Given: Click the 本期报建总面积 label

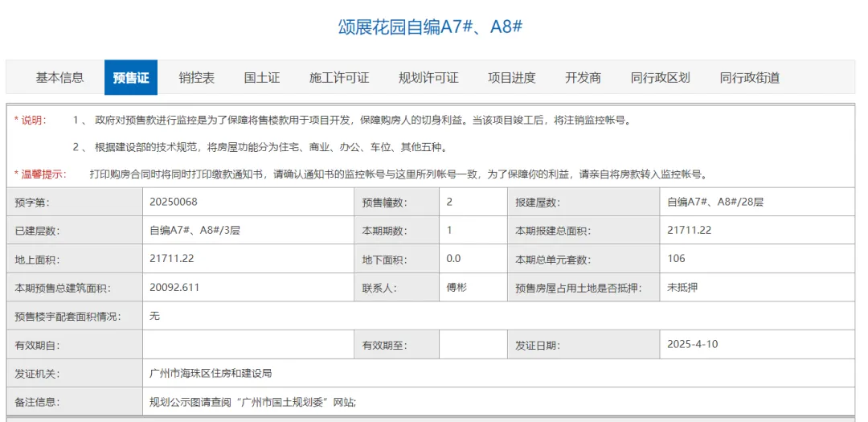Looking at the screenshot, I should [553, 231].
